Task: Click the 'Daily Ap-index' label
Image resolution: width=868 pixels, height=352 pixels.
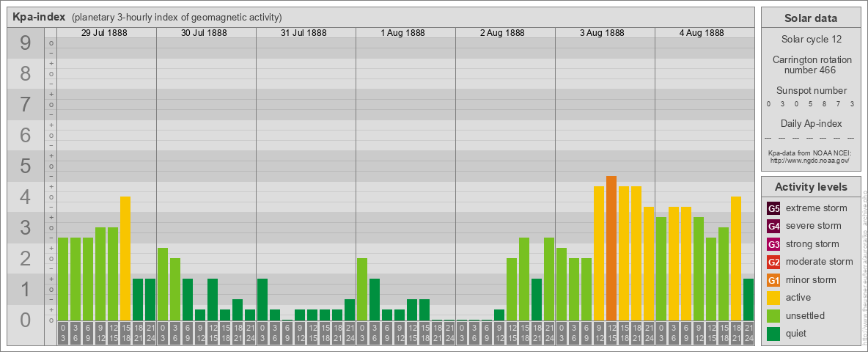Action: (811, 123)
